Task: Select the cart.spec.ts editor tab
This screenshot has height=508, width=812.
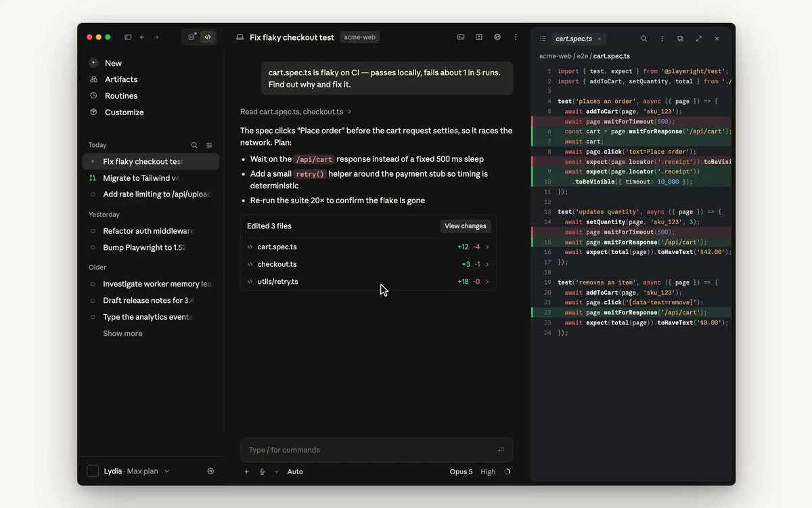Action: coord(573,39)
